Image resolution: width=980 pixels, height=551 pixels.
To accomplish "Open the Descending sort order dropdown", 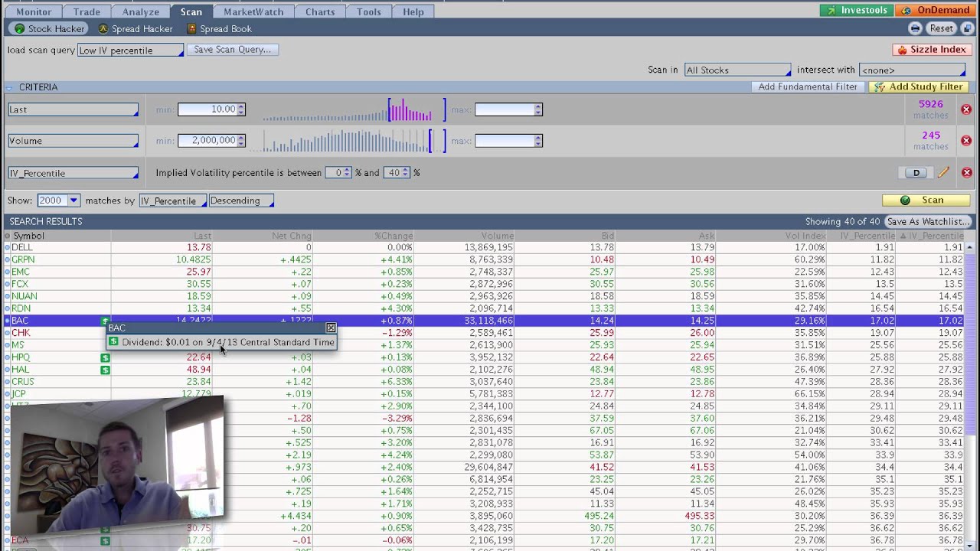I will pyautogui.click(x=241, y=201).
